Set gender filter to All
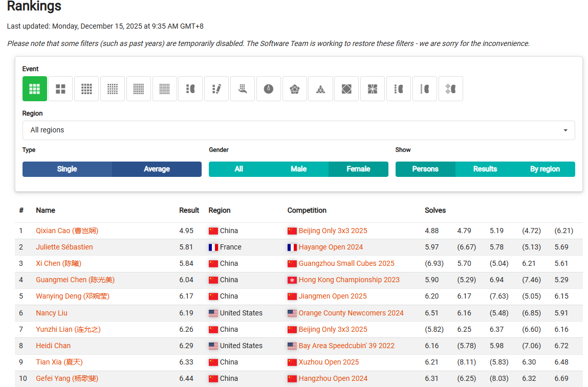This screenshot has width=588, height=387. pos(239,169)
